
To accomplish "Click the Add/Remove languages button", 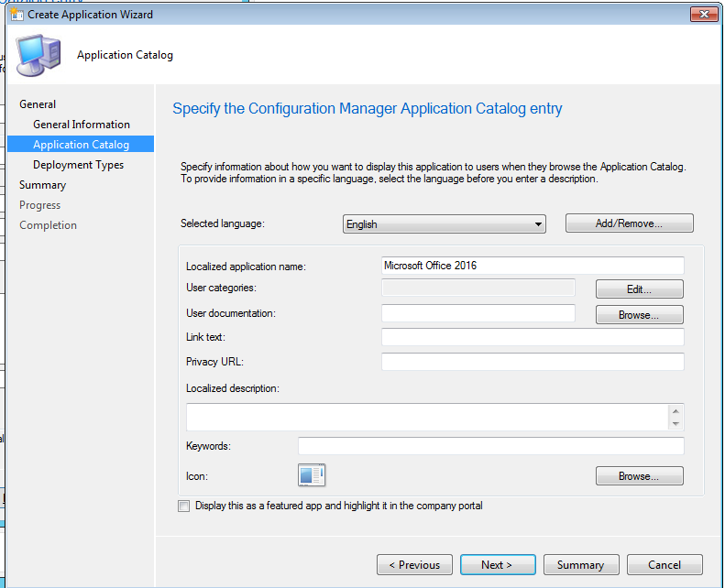I will (629, 223).
